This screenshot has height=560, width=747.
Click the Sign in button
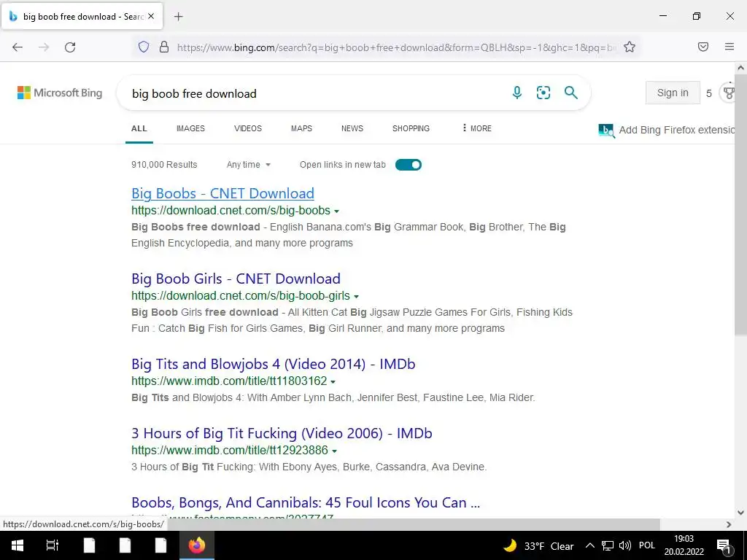click(x=673, y=93)
